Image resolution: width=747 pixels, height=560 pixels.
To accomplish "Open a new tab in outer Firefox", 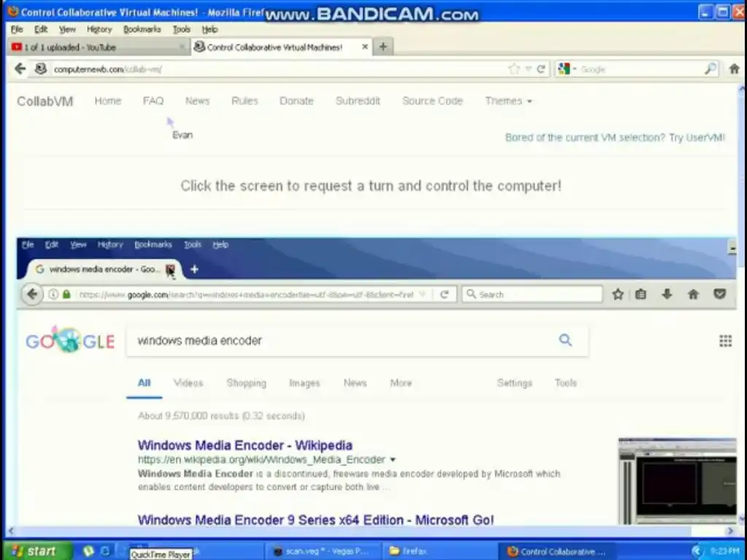I will pyautogui.click(x=383, y=47).
